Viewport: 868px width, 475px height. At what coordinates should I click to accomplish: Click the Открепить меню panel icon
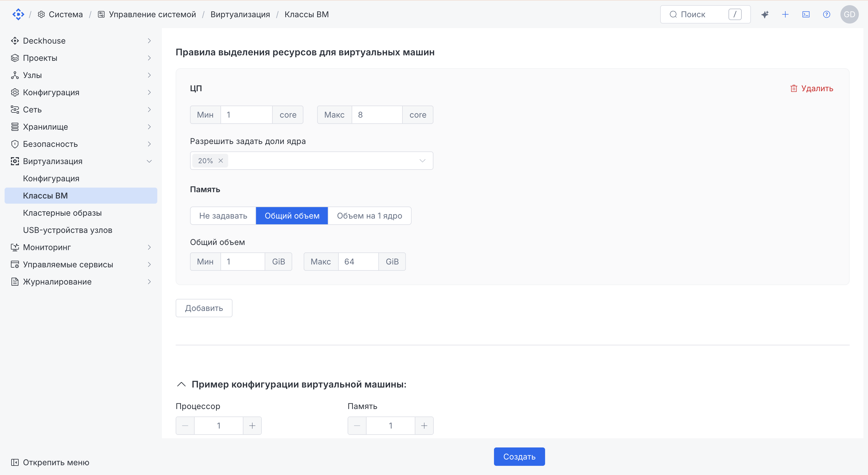[15, 463]
